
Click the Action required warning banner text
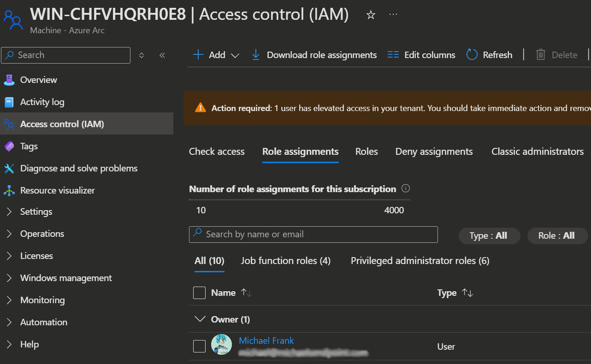pos(401,108)
